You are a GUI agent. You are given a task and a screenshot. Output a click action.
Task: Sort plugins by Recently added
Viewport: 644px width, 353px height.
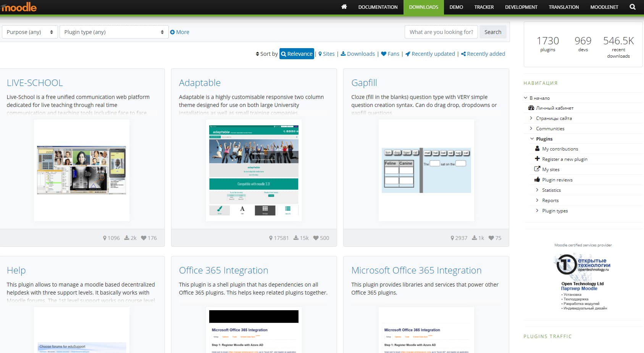483,54
